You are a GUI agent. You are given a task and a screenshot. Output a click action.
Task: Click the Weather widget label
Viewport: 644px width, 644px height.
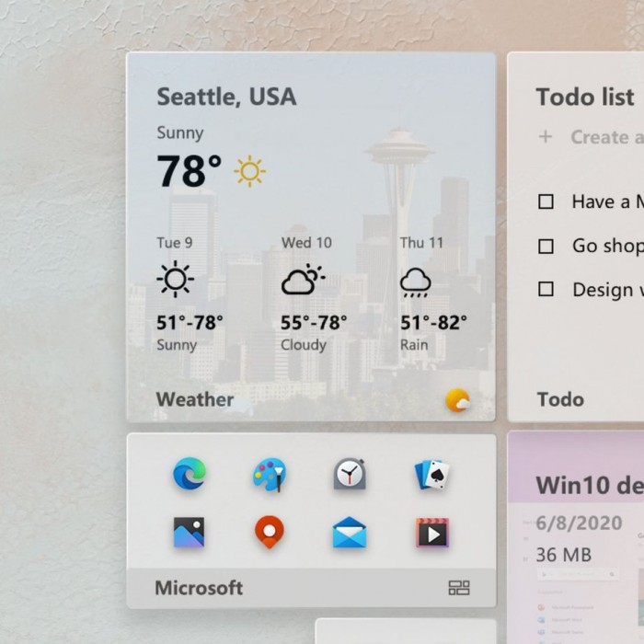coord(195,399)
